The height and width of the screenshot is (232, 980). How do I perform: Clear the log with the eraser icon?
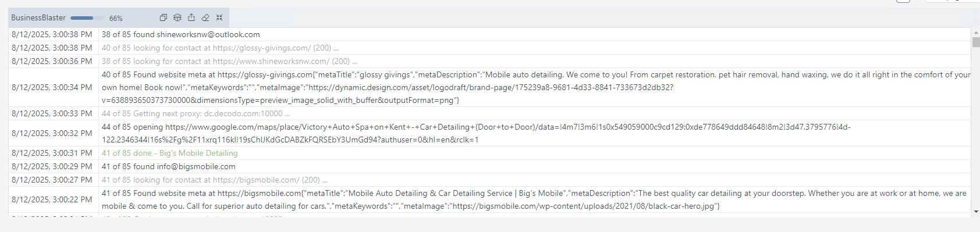(205, 17)
